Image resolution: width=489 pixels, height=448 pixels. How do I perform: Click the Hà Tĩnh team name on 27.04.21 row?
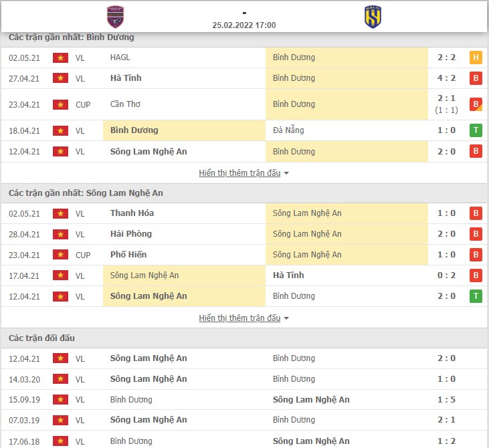click(x=126, y=78)
